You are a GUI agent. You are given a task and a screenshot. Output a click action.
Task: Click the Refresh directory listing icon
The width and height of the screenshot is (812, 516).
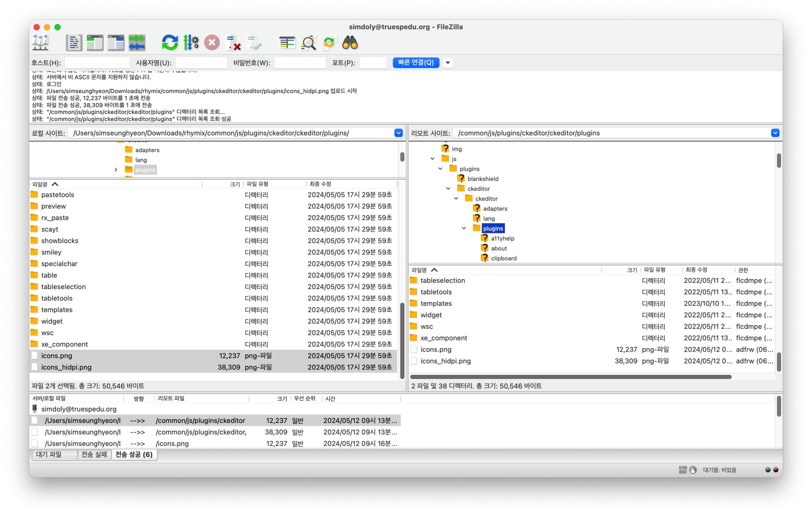click(169, 44)
